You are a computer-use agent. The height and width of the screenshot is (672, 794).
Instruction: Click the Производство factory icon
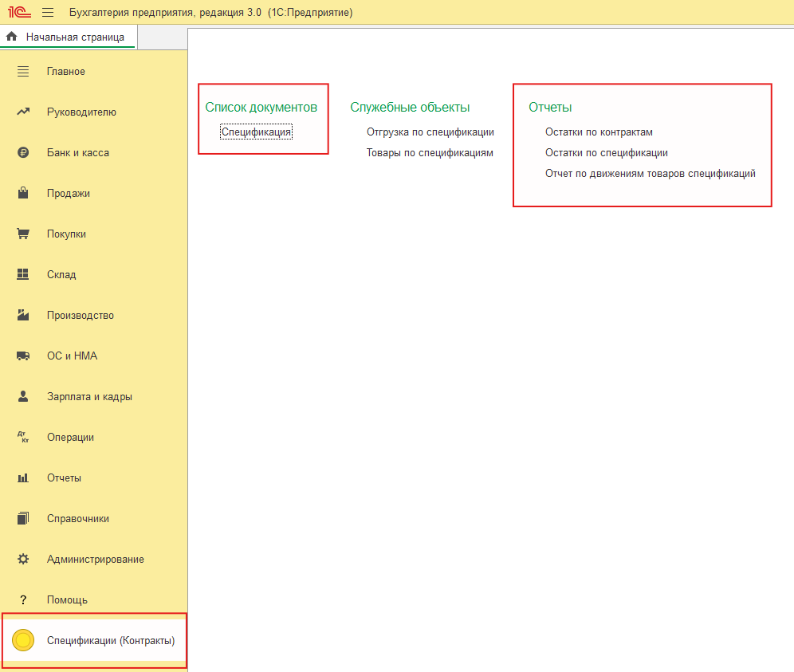[x=23, y=315]
